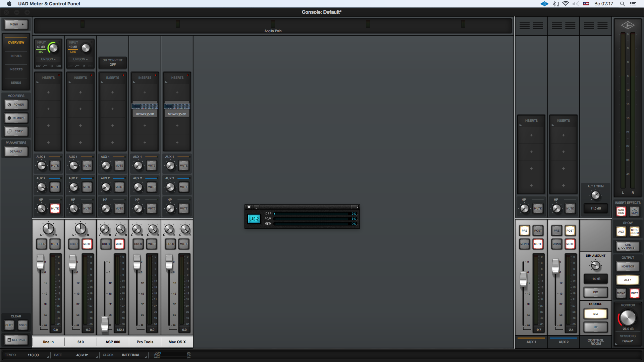This screenshot has width=644, height=362.
Task: Click the DEFAULT parameters button
Action: [16, 152]
